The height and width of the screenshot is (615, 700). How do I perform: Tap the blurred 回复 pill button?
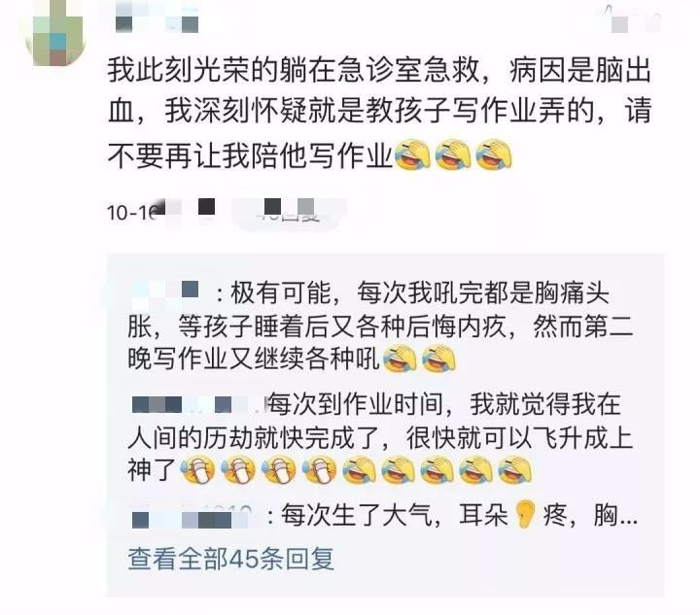(290, 214)
